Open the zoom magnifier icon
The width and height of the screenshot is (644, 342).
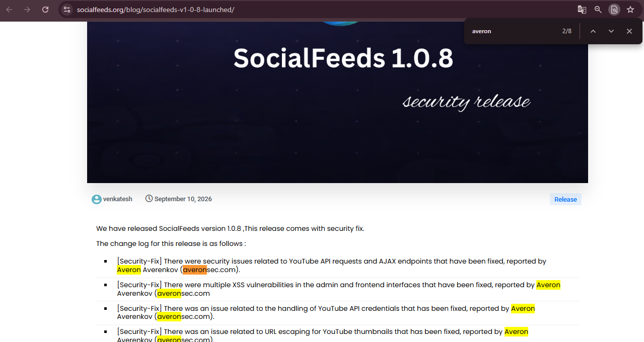[598, 10]
